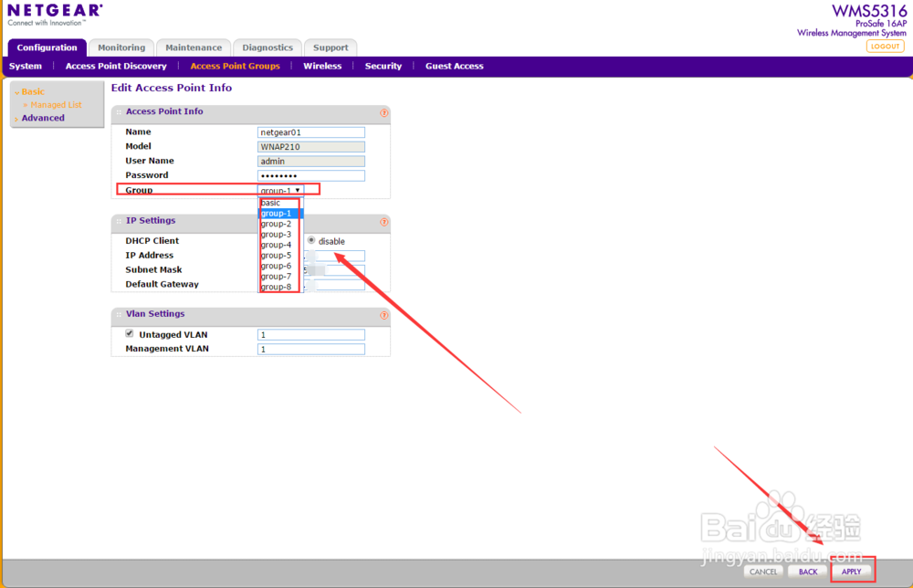Open Access Point Discovery submenu
The width and height of the screenshot is (913, 588).
116,66
